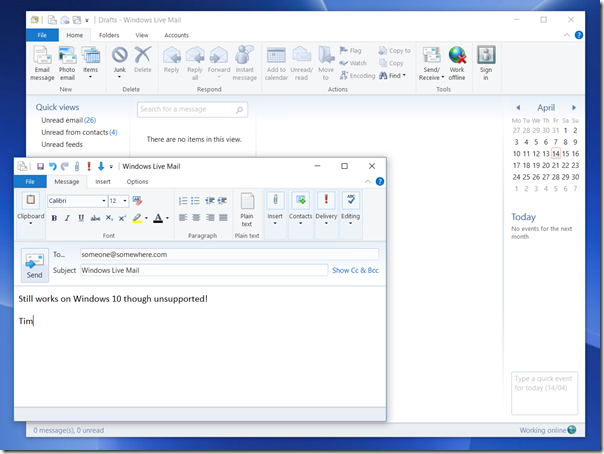The image size is (604, 454).
Task: Click Working online status globe icon
Action: pyautogui.click(x=572, y=430)
